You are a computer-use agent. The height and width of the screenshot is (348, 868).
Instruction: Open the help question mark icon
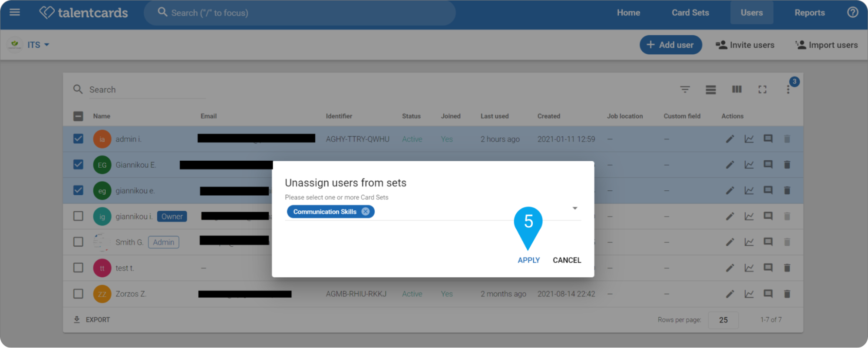[852, 12]
